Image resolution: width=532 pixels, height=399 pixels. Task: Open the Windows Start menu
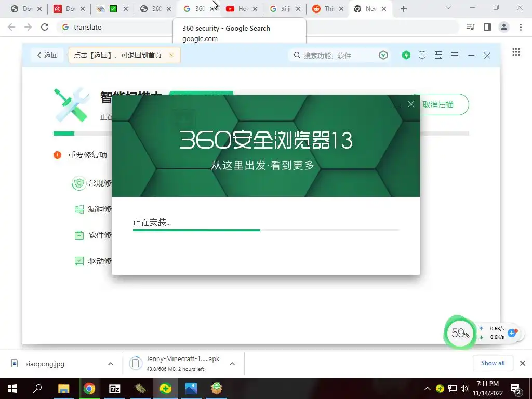(12, 389)
